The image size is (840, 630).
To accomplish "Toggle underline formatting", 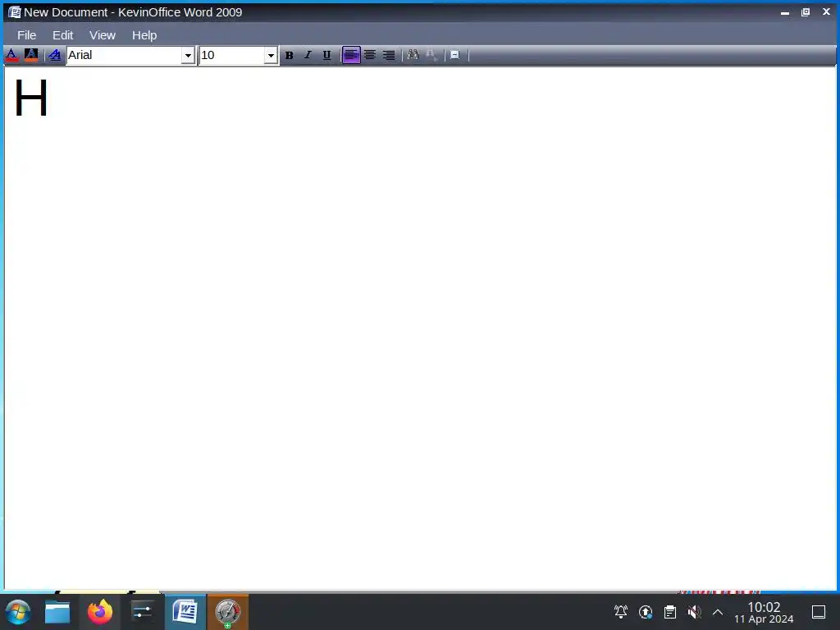I will tap(326, 55).
